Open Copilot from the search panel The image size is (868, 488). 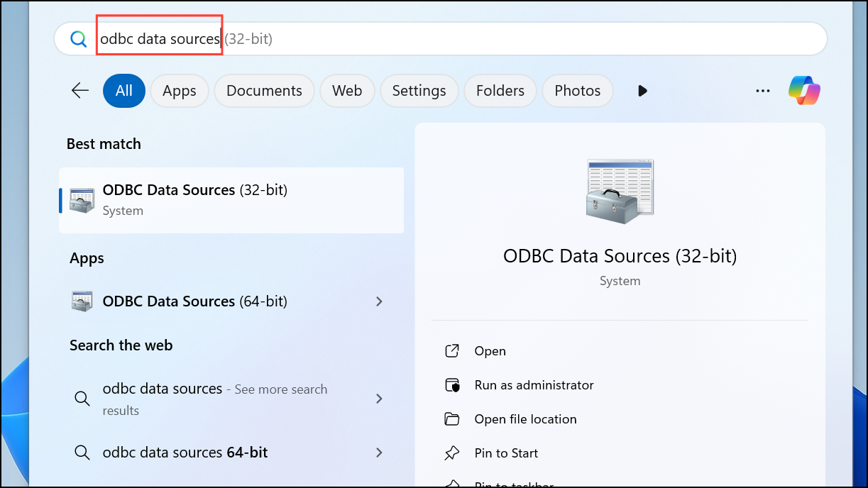804,90
